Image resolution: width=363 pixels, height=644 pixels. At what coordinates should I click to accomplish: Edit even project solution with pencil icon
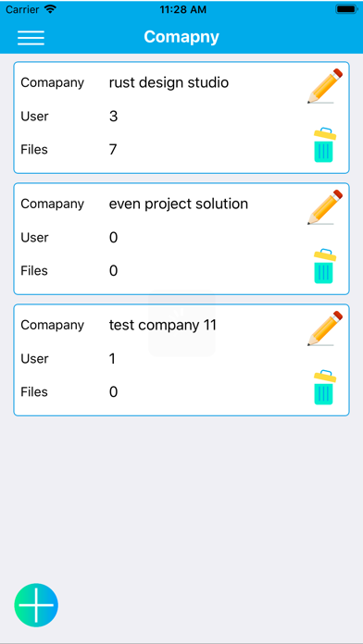point(325,207)
